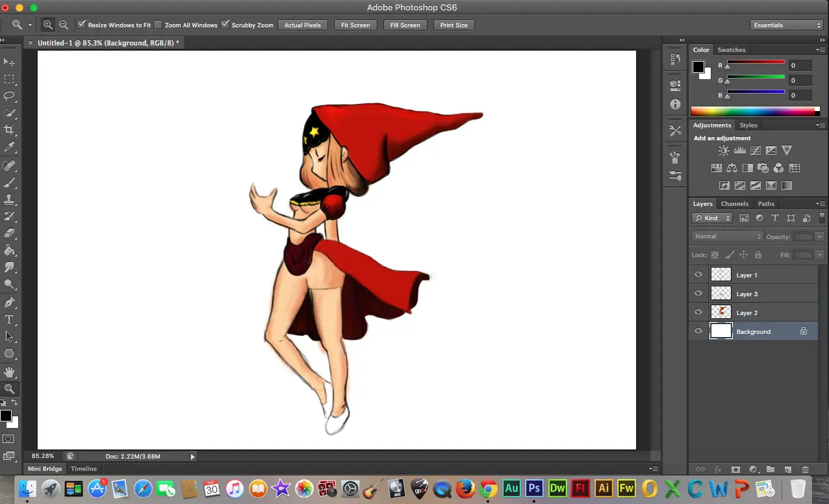Viewport: 829px width, 504px height.
Task: Toggle Scrubby Zoom checkbox
Action: pos(225,25)
